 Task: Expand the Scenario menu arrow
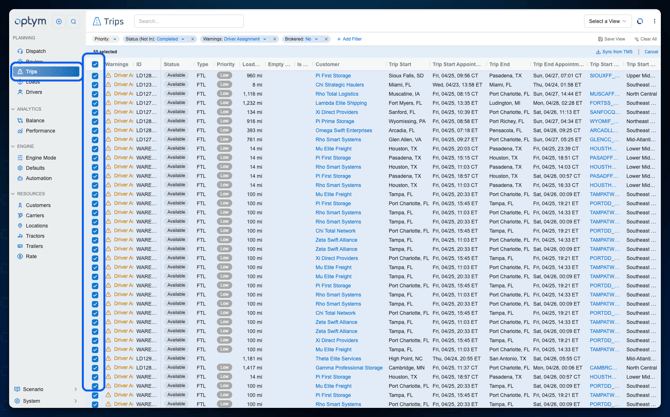(76, 389)
